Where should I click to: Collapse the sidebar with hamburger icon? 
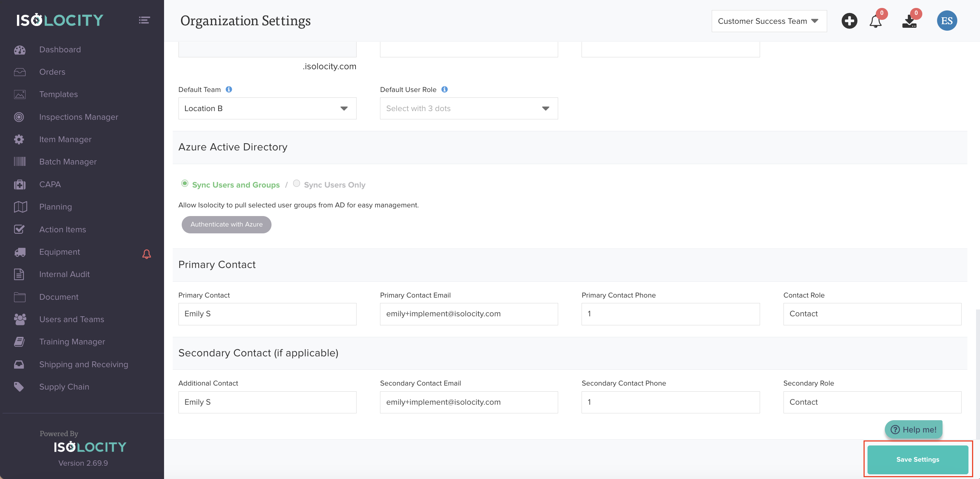144,20
